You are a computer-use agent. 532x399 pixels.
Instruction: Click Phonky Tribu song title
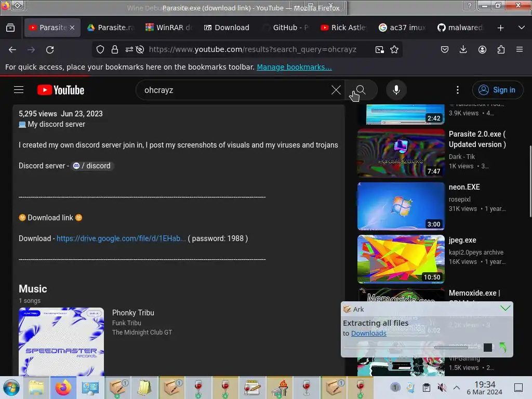(x=133, y=312)
